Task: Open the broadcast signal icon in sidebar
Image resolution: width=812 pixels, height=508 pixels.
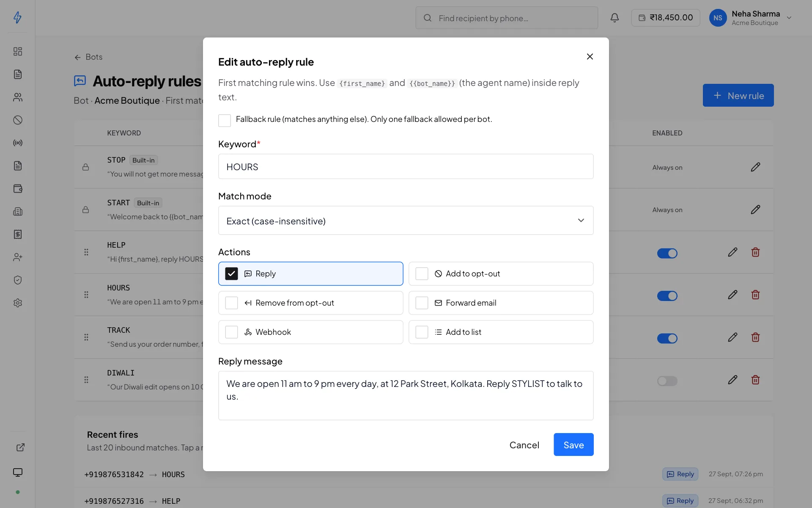Action: pyautogui.click(x=17, y=143)
